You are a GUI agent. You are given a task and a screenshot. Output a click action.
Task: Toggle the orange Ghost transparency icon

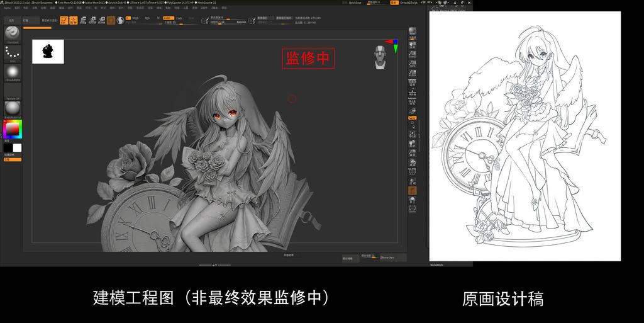412,190
